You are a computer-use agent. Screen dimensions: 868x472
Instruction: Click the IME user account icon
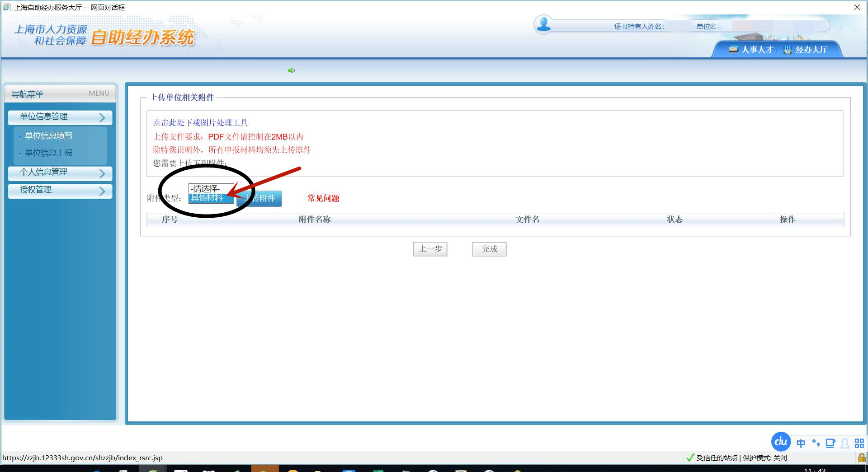click(844, 444)
